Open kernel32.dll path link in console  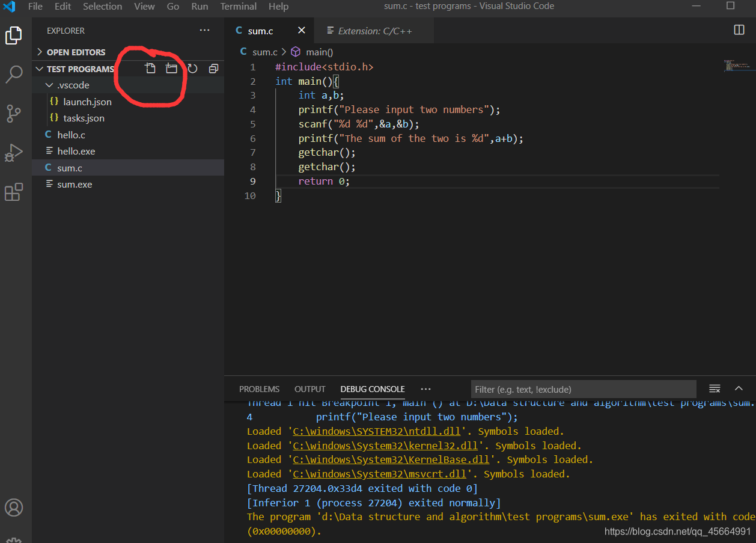pos(386,446)
